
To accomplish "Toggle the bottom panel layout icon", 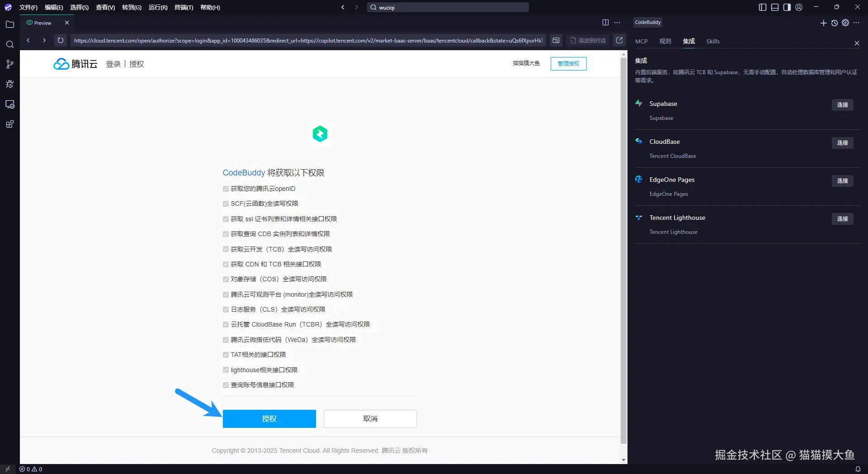I will (775, 7).
